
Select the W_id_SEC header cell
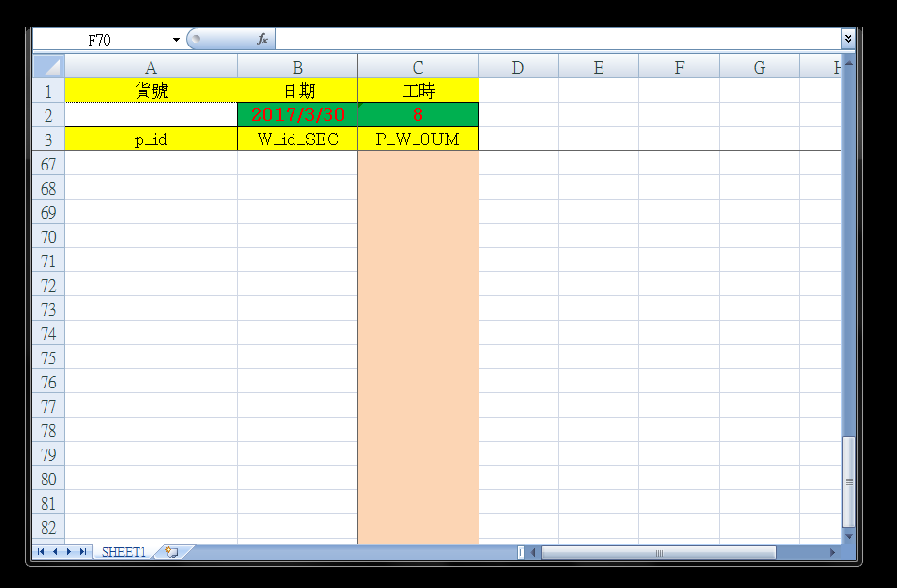297,139
